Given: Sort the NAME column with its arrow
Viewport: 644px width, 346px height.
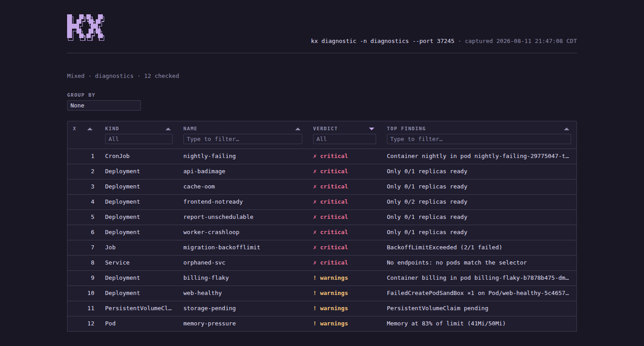Looking at the screenshot, I should pos(298,129).
